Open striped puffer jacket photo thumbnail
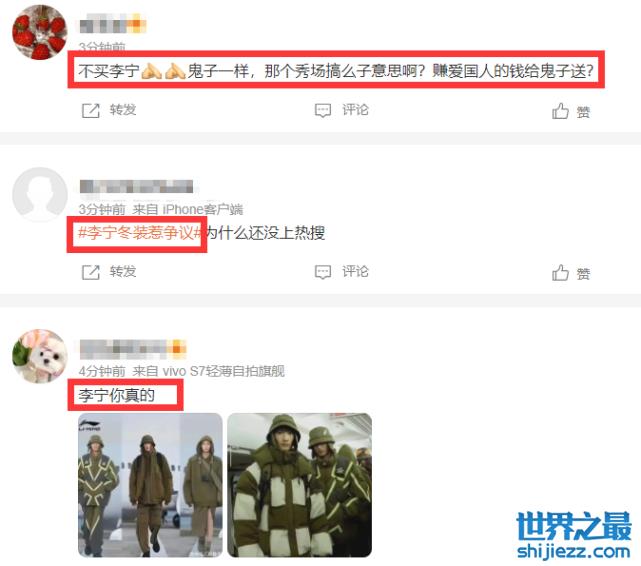 (299, 485)
